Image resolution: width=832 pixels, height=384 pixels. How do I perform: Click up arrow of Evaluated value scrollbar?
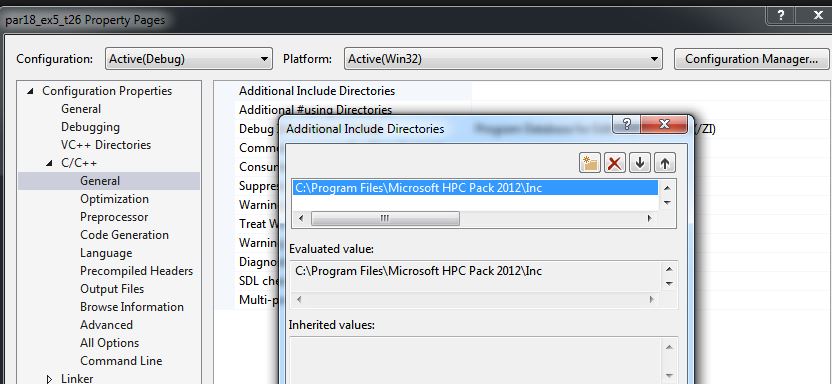tap(669, 269)
